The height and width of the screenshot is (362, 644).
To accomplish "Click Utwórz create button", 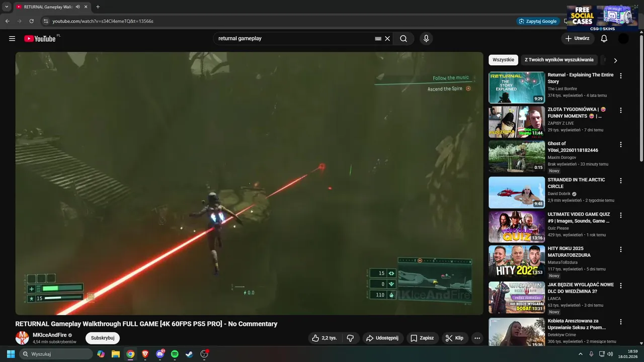I will [x=577, y=39].
